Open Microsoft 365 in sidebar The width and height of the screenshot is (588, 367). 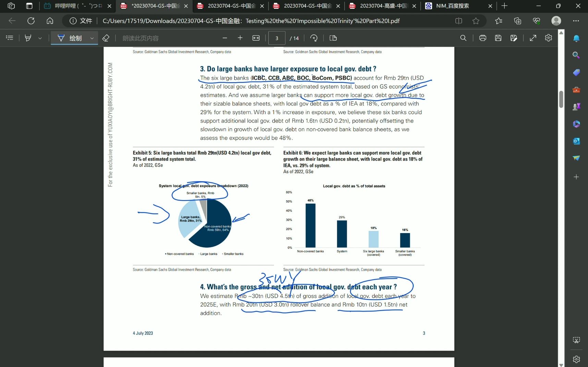(x=576, y=124)
